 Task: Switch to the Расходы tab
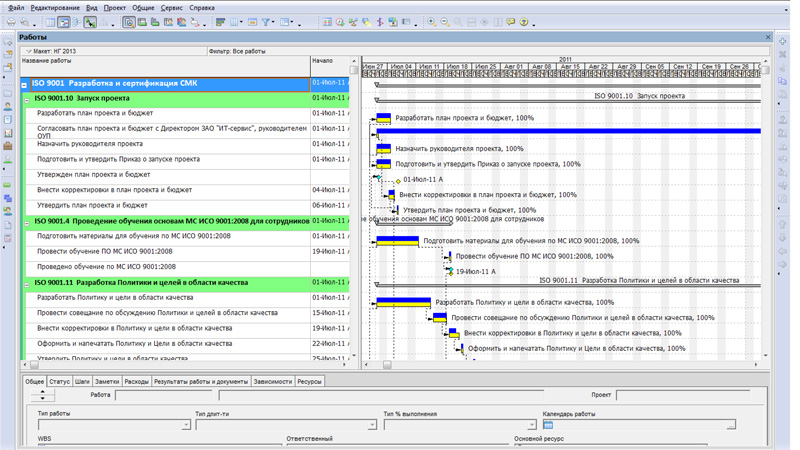[x=136, y=381]
